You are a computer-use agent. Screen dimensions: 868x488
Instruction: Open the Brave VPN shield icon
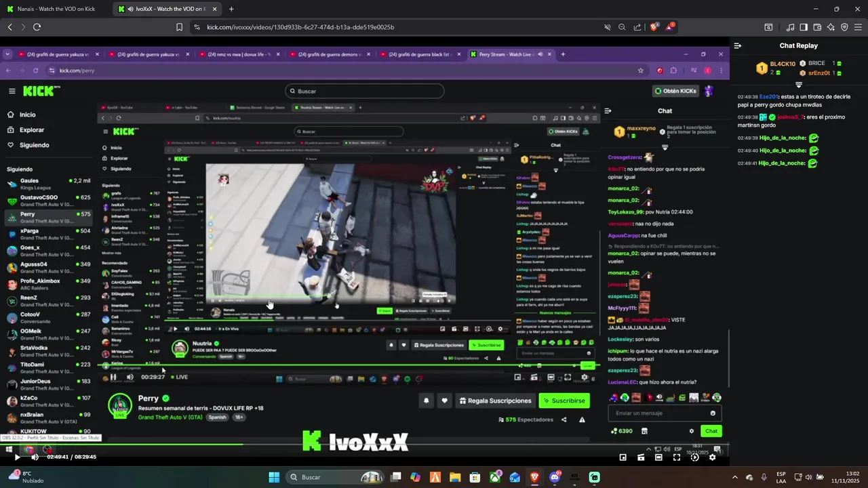tap(844, 27)
